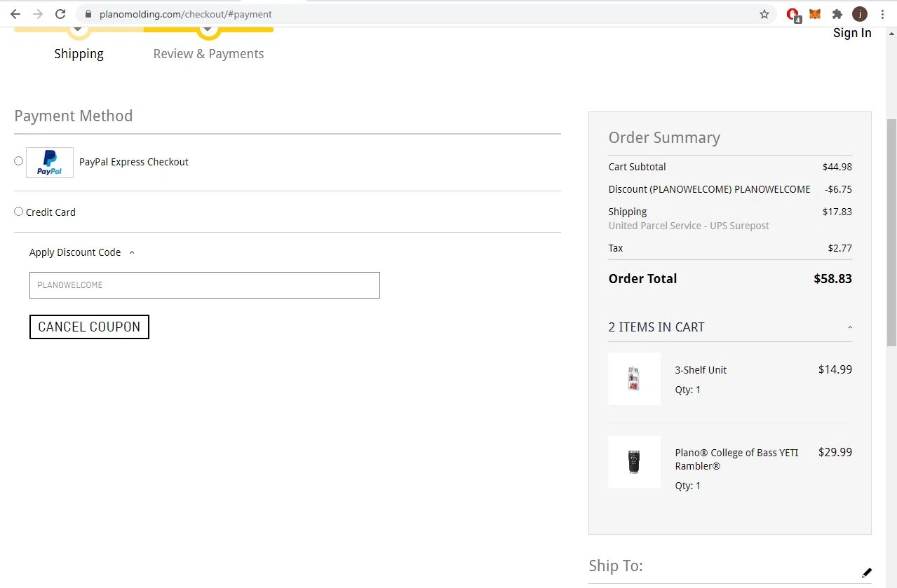Click the $14.99 item price
This screenshot has height=588, width=897.
(x=835, y=369)
